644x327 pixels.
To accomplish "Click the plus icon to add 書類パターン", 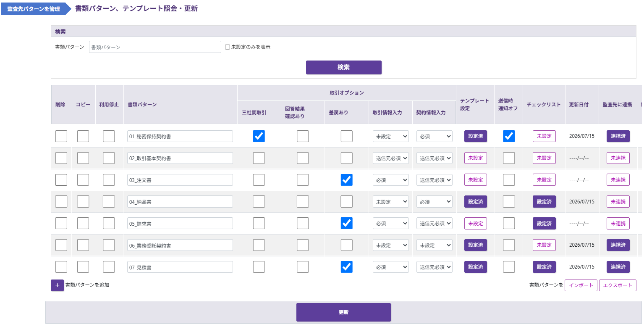I will tap(57, 285).
